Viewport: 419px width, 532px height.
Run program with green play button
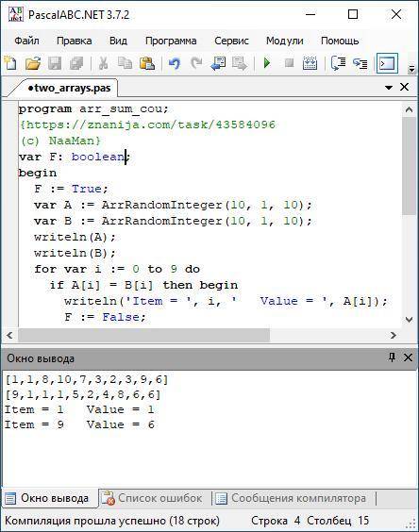(267, 63)
